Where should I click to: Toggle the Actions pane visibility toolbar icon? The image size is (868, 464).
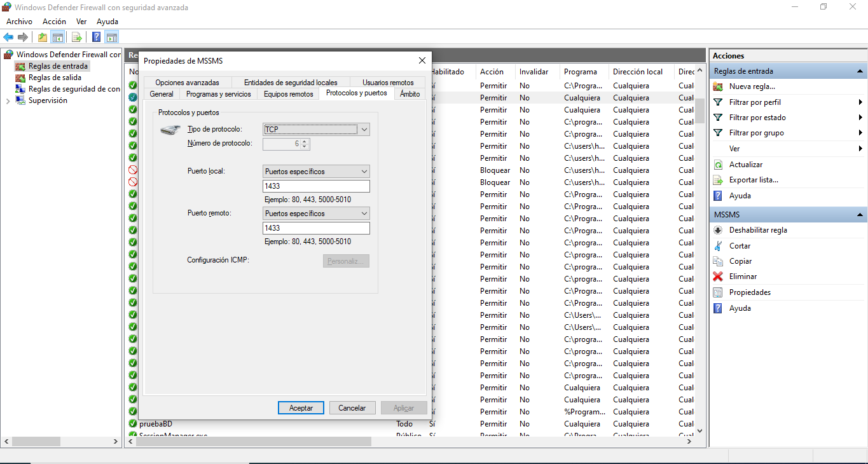[x=111, y=37]
